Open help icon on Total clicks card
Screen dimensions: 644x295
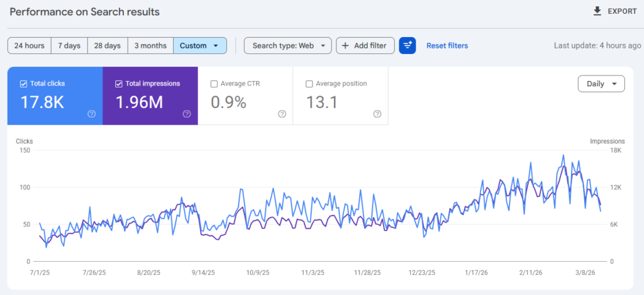pyautogui.click(x=92, y=114)
